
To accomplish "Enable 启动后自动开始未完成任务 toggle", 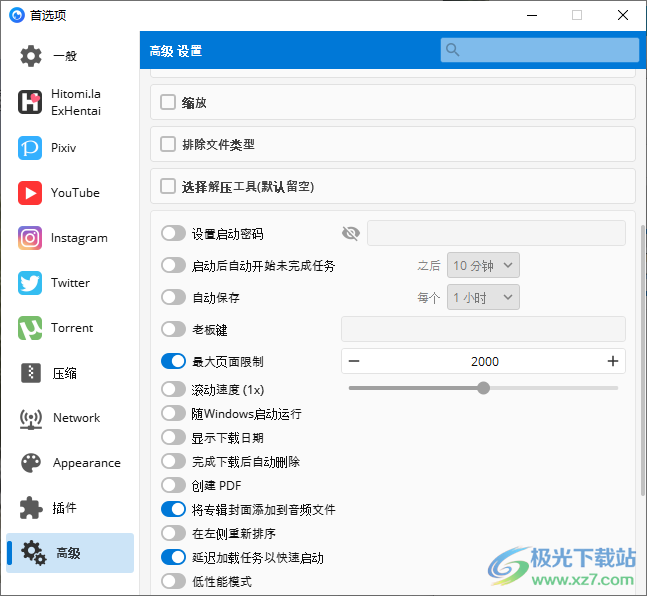I will point(173,265).
